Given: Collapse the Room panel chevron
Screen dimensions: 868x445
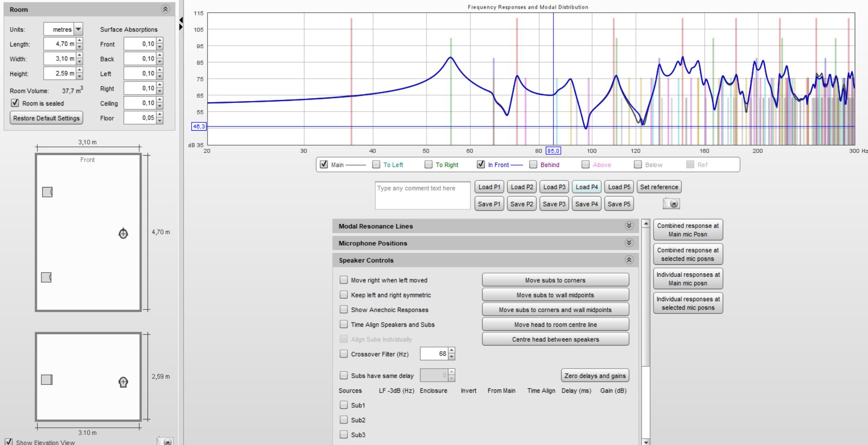Looking at the screenshot, I should click(x=166, y=9).
